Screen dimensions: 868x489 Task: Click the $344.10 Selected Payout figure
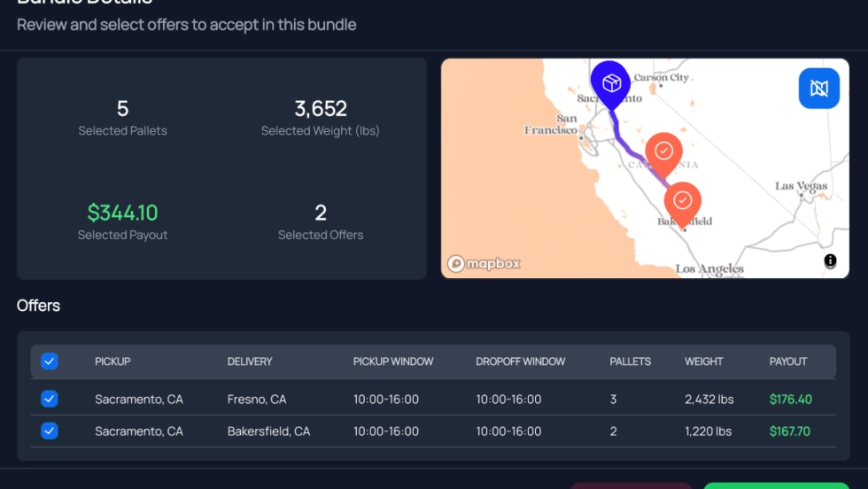[122, 213]
